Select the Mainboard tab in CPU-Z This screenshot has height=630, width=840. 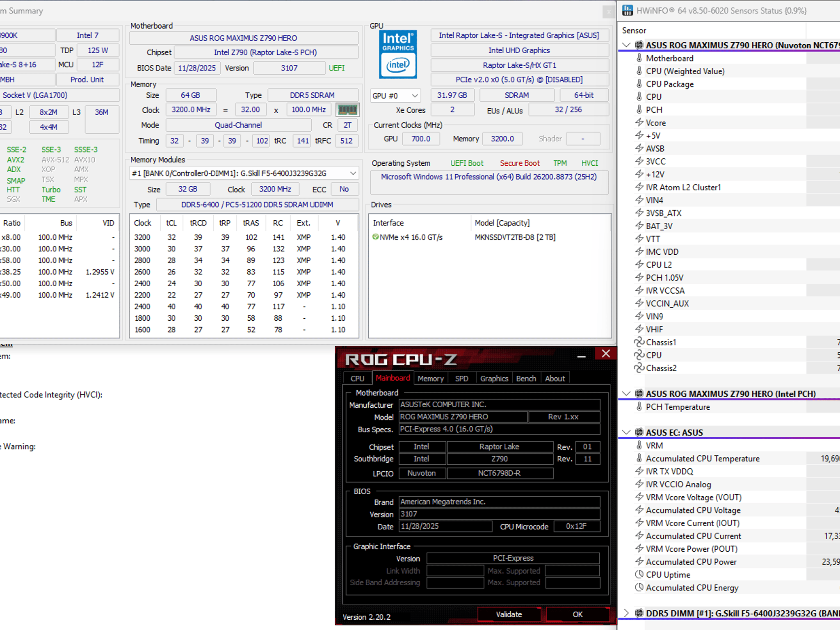coord(393,378)
